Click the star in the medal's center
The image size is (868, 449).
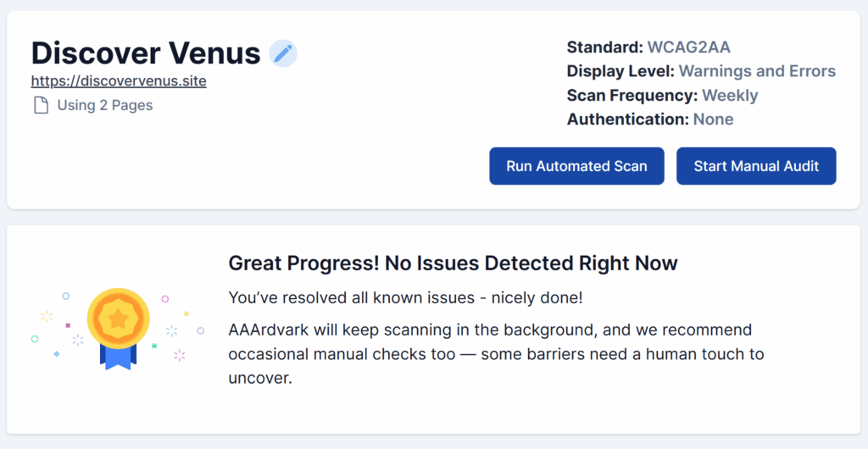pyautogui.click(x=119, y=319)
